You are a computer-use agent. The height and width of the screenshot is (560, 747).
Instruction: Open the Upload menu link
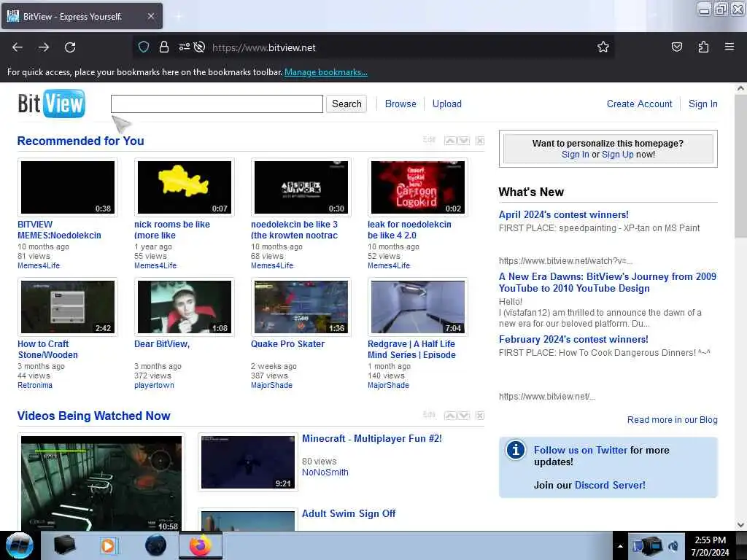[x=447, y=104]
